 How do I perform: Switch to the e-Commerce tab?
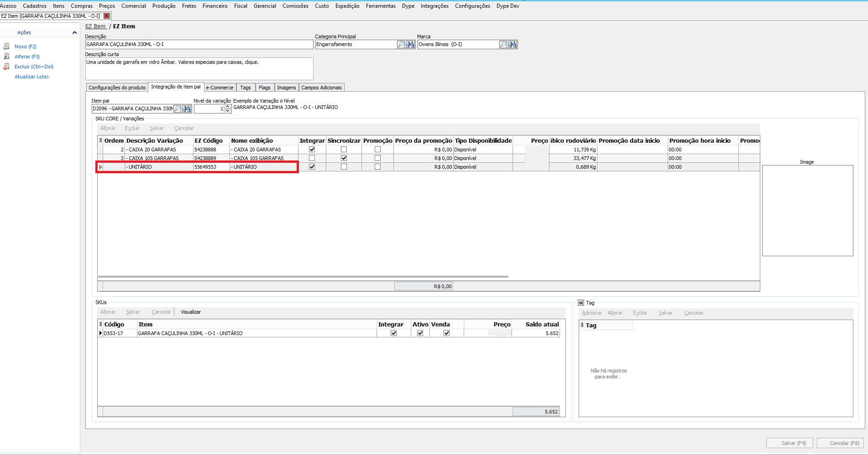tap(220, 88)
